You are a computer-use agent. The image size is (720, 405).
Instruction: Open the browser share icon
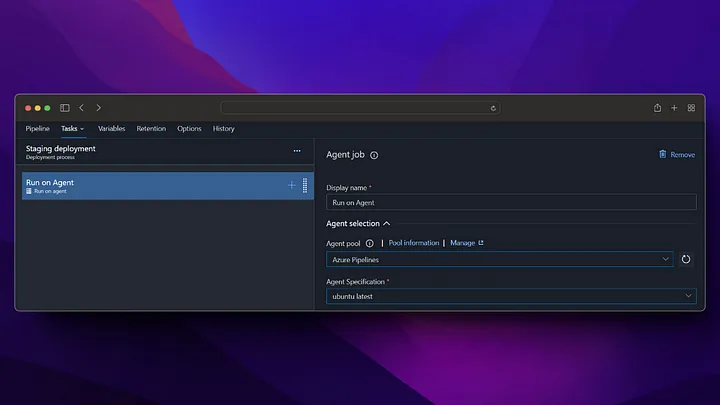(658, 108)
